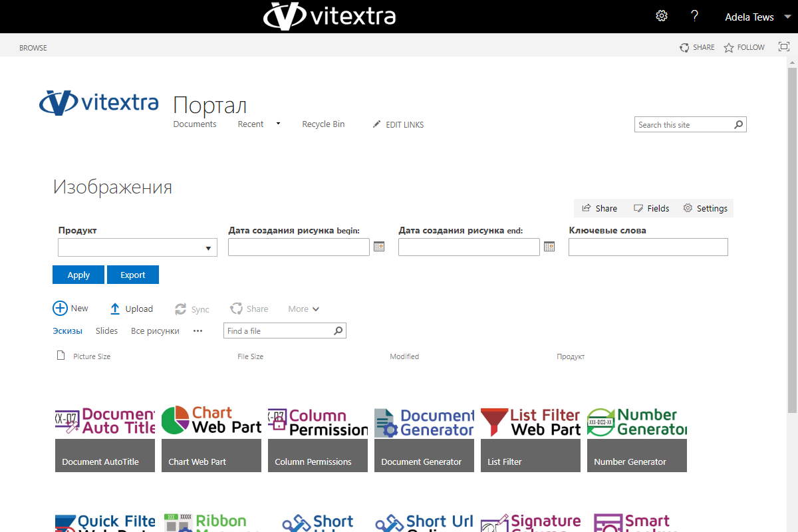Screen dimensions: 798x532
Task: Sort by Picture Size column
Action: point(92,356)
